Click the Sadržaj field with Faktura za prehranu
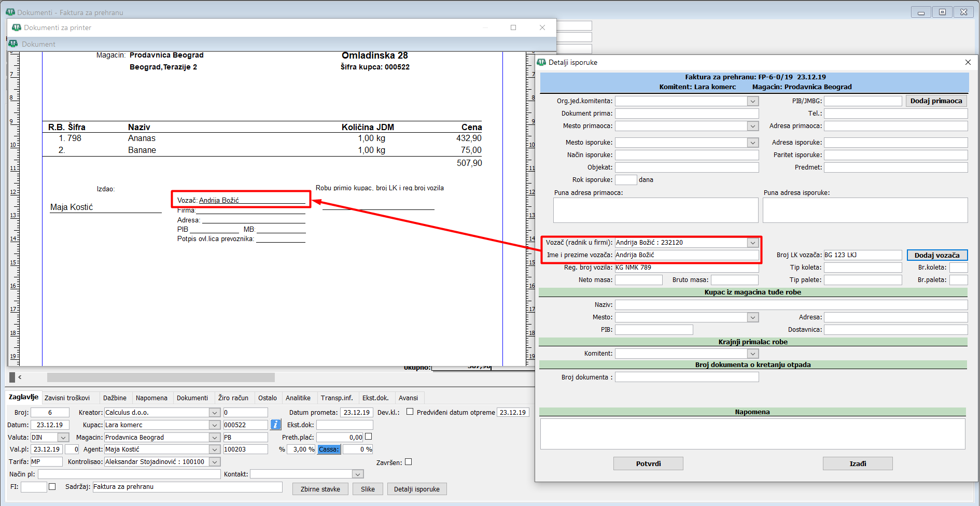 click(187, 487)
